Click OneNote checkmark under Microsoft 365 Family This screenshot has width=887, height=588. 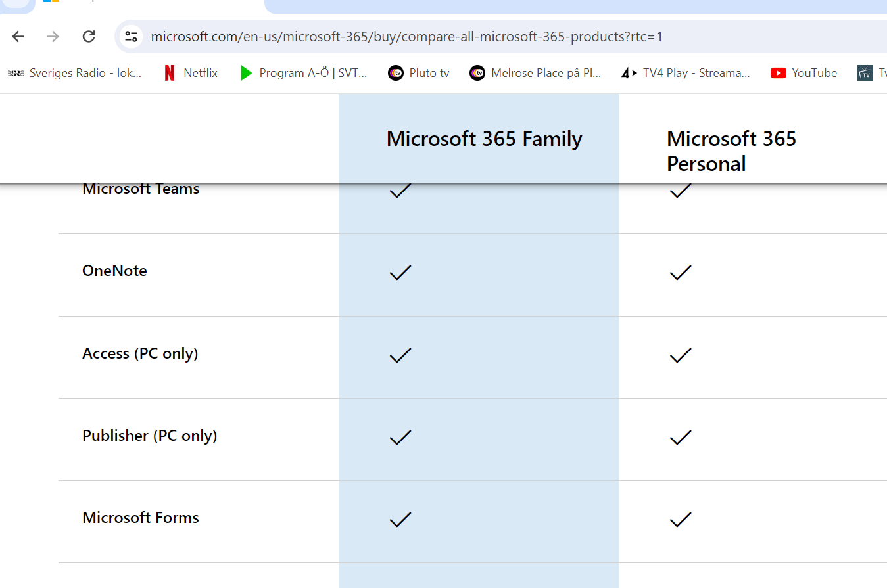(x=400, y=273)
